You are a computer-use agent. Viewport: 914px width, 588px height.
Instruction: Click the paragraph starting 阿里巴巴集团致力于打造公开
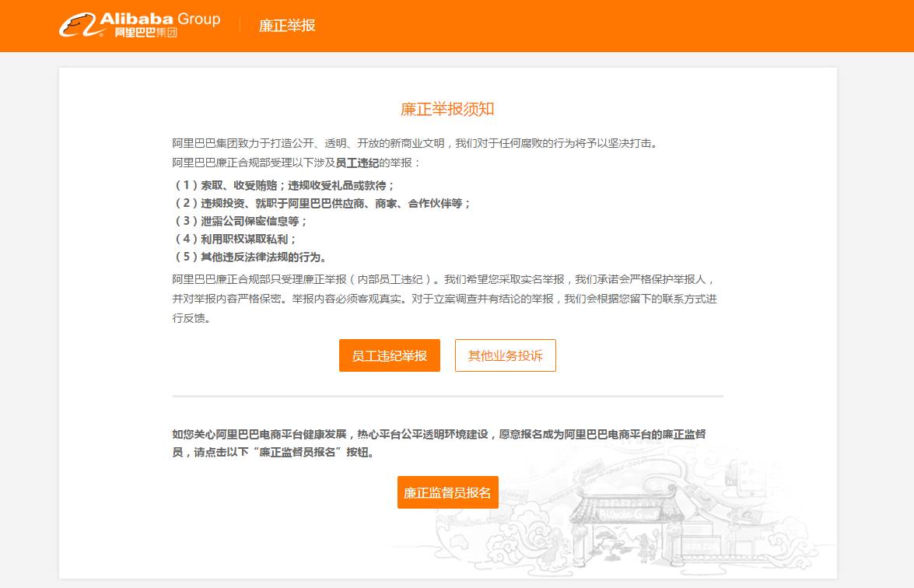coord(415,143)
